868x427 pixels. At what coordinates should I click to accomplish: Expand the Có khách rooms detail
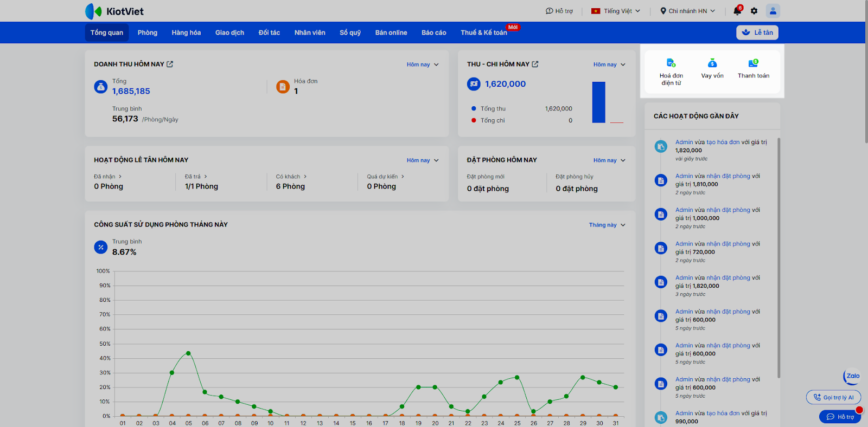pyautogui.click(x=291, y=177)
